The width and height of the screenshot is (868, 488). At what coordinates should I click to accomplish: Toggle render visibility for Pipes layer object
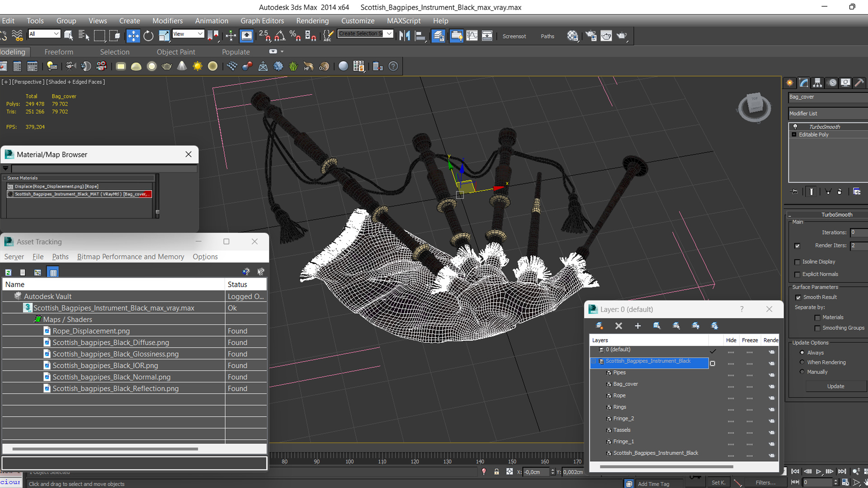[771, 375]
